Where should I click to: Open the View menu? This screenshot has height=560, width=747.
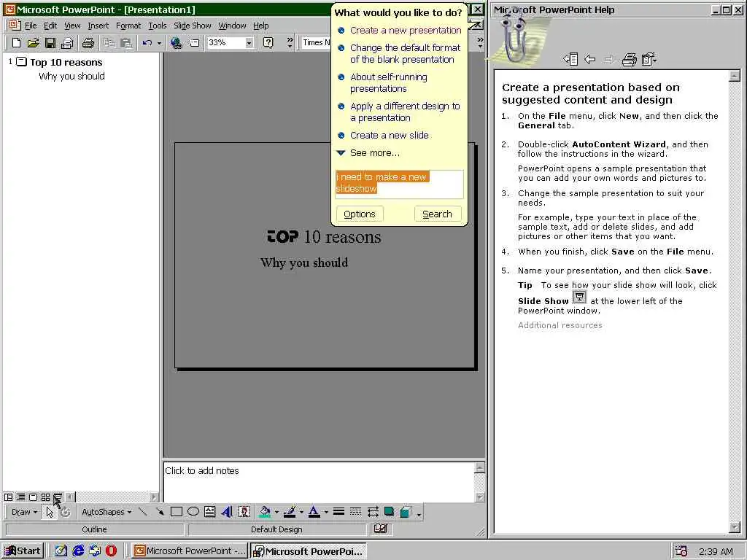[x=72, y=26]
